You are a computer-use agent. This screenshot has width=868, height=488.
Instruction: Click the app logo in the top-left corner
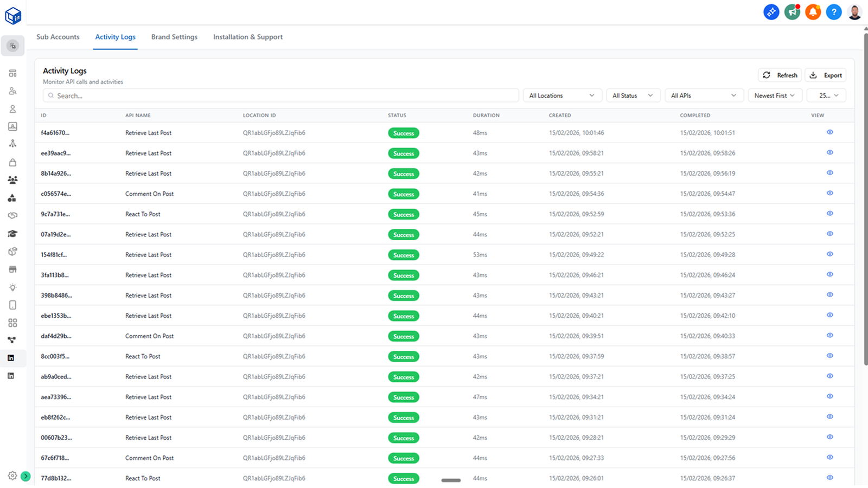(13, 15)
